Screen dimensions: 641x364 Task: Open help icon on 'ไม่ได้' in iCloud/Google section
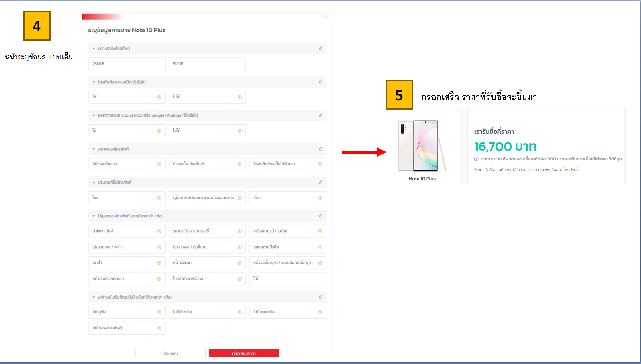click(239, 131)
